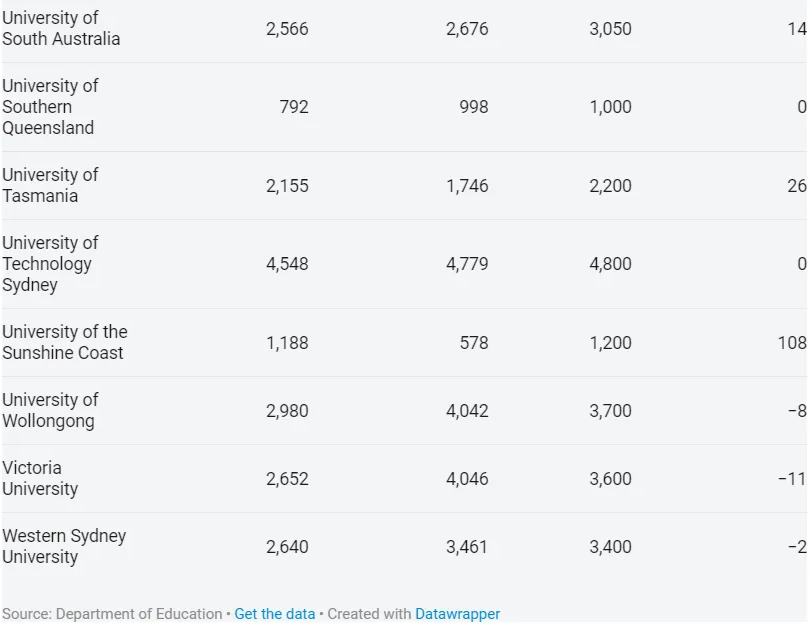Screen dimensions: 811x628
Task: Click the Western Sydney University name
Action: pos(64,547)
